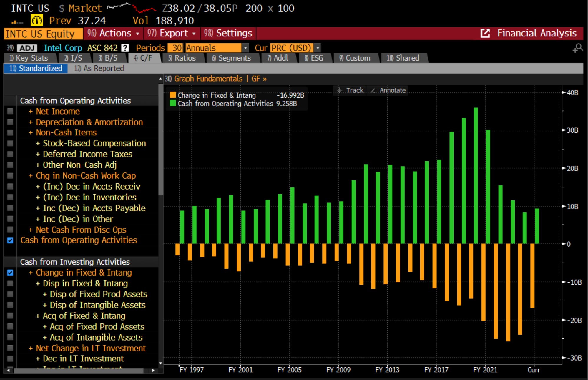588x380 pixels.
Task: Uncheck Cash from Operating Activities checkbox
Action: tap(10, 240)
